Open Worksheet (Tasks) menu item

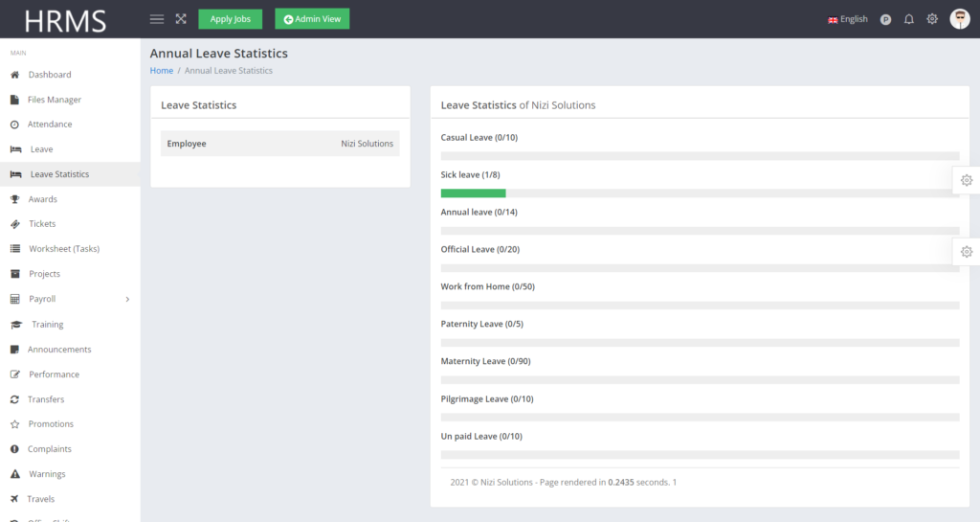click(x=64, y=249)
